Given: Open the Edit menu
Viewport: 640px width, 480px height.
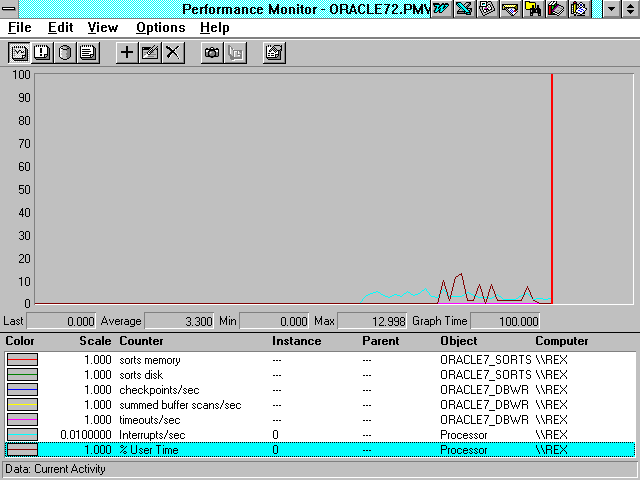Looking at the screenshot, I should (61, 28).
